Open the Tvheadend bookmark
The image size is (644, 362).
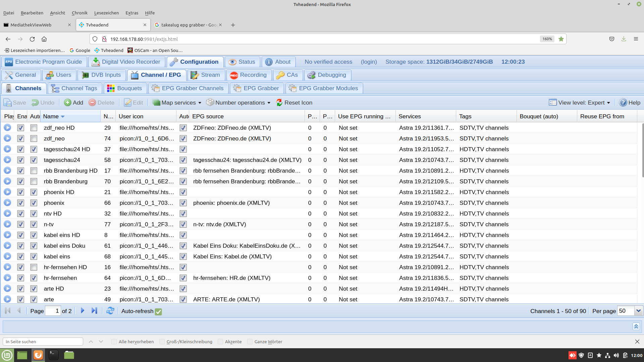tap(109, 50)
